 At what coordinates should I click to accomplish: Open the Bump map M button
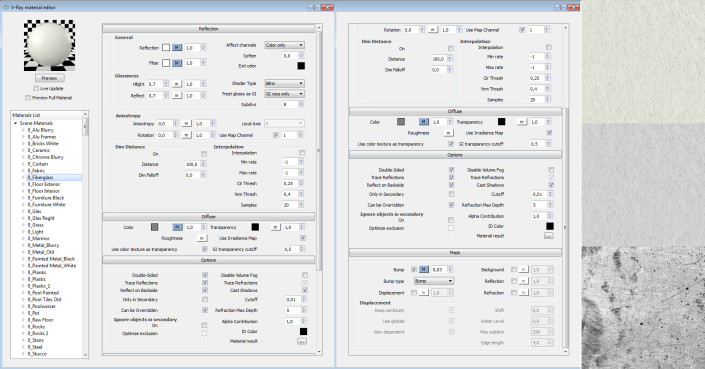[x=424, y=269]
